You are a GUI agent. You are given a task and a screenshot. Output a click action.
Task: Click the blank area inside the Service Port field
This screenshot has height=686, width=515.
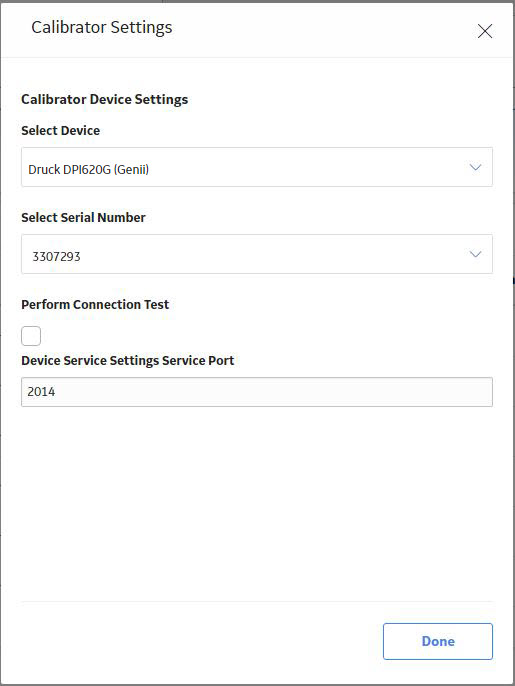click(271, 392)
